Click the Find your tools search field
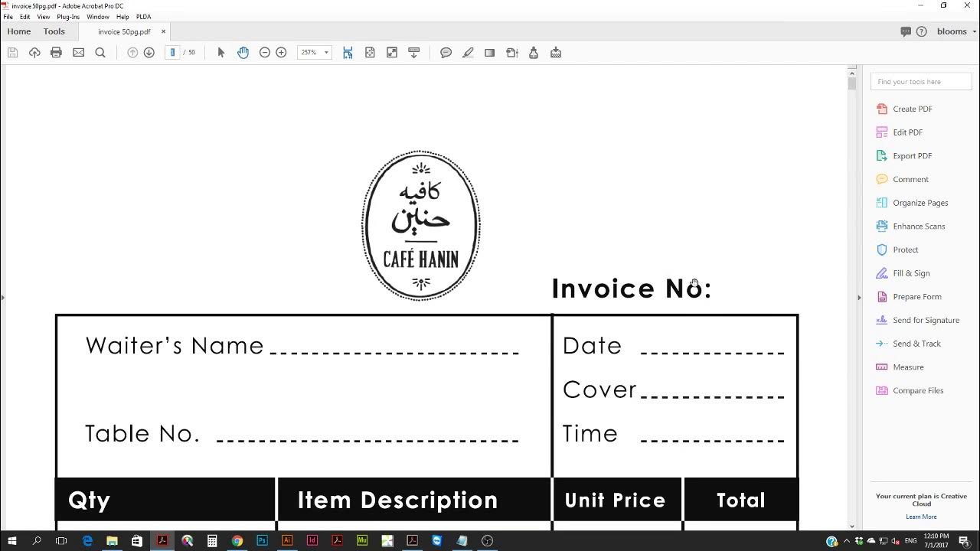980x551 pixels. pos(921,82)
